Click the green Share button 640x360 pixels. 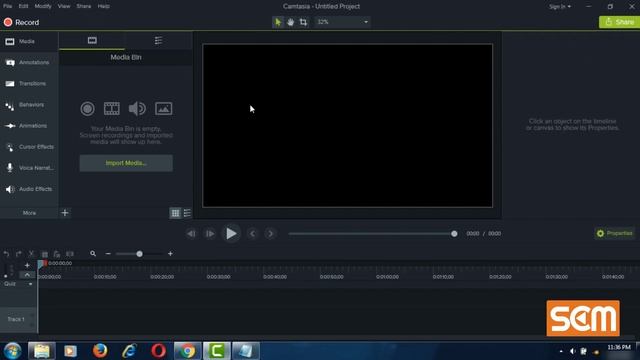619,22
